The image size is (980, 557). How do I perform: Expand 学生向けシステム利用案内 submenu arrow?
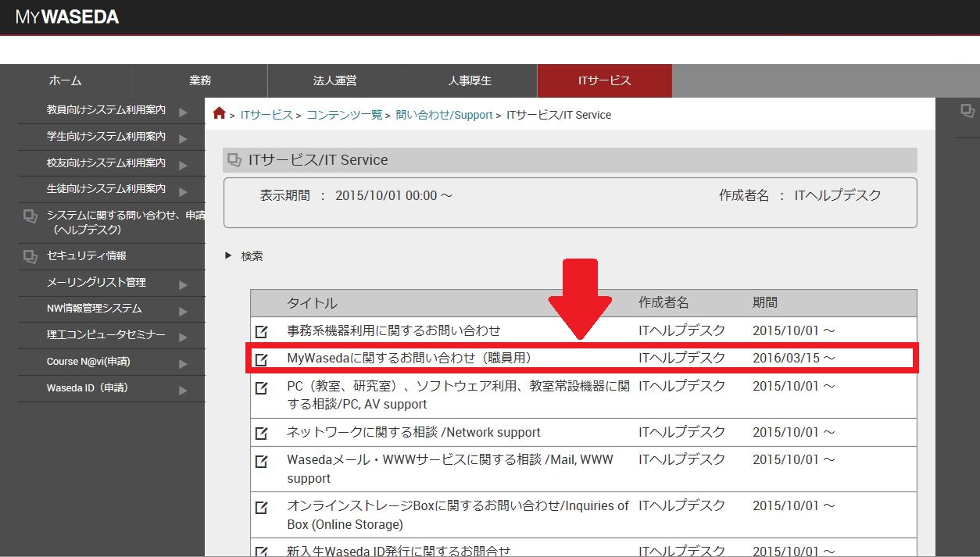(183, 138)
